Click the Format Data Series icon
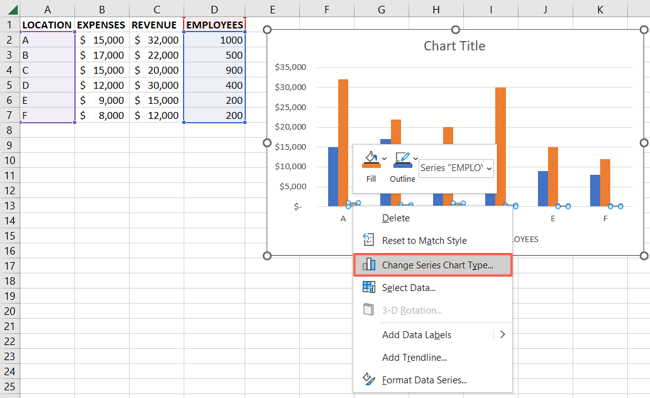The image size is (650, 398). 369,379
